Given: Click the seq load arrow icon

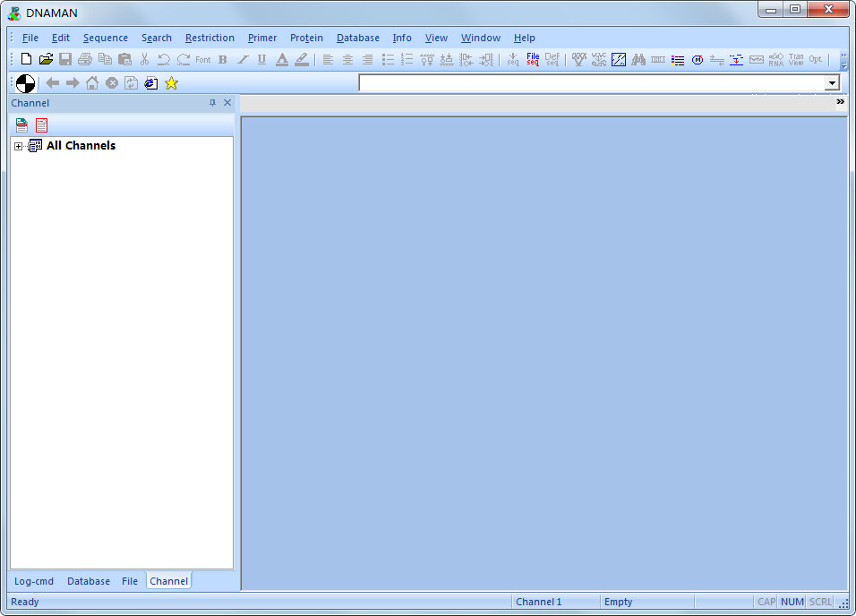Looking at the screenshot, I should point(513,59).
